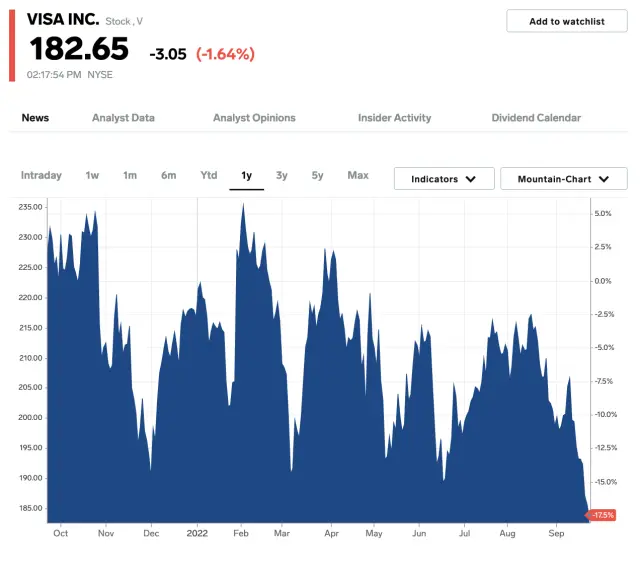Click the red -17.5% chart marker
Image resolution: width=640 pixels, height=561 pixels.
click(x=603, y=515)
